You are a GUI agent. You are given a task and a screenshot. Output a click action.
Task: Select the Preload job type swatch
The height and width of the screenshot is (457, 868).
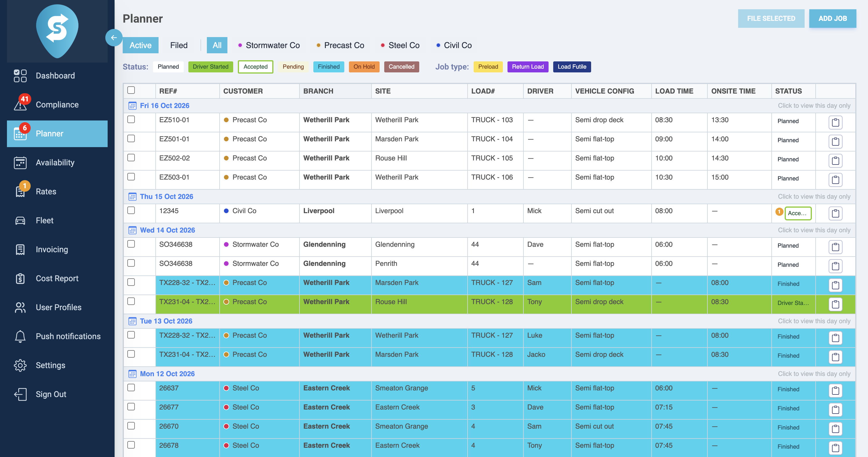pyautogui.click(x=488, y=67)
